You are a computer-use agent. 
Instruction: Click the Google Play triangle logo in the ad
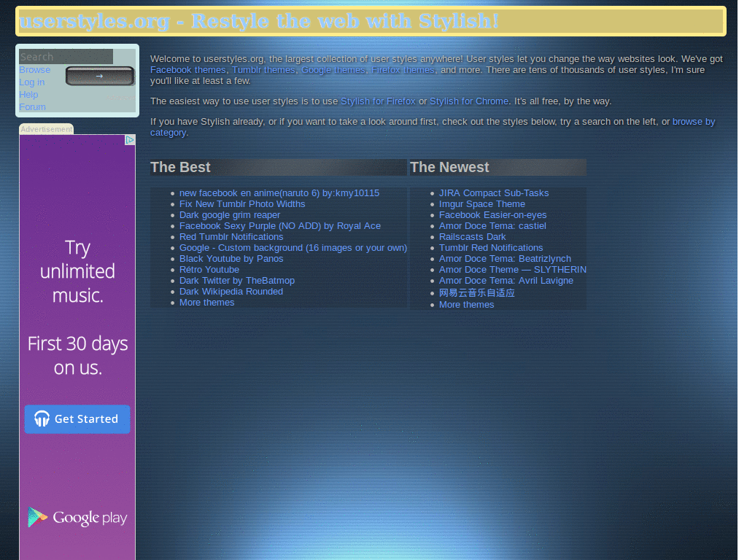click(37, 517)
